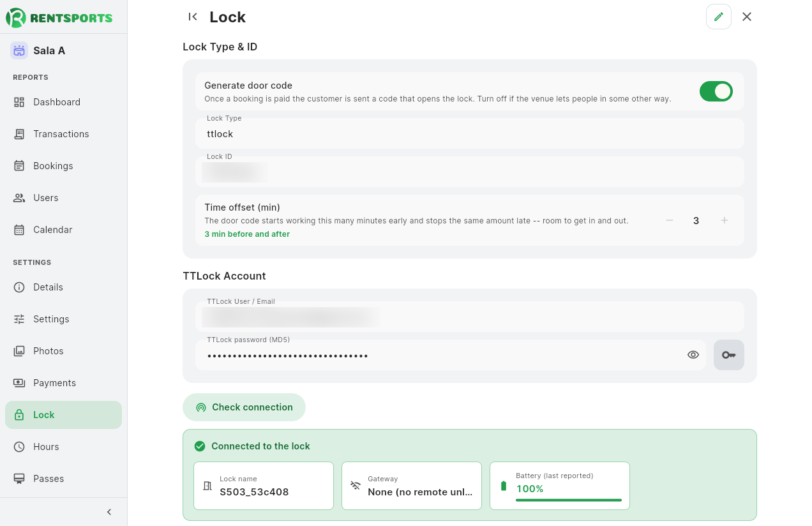Click the Hours clock icon
Viewport: 812px width, 526px height.
pos(19,447)
